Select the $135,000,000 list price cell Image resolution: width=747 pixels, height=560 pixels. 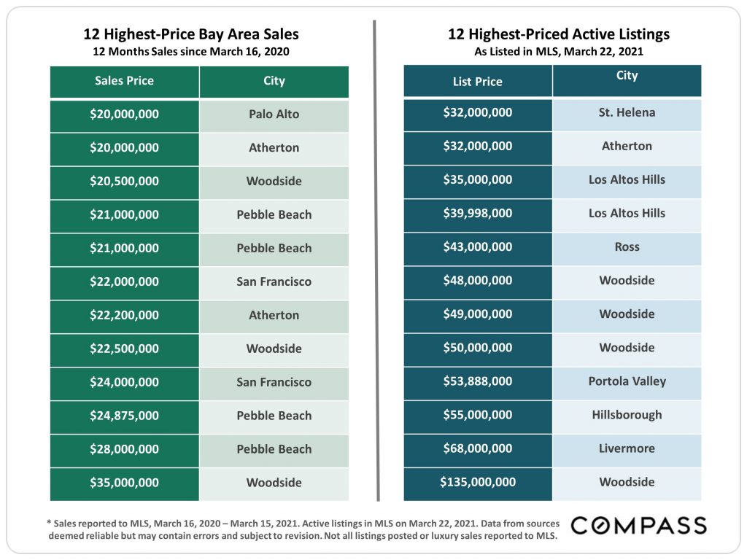click(x=478, y=484)
